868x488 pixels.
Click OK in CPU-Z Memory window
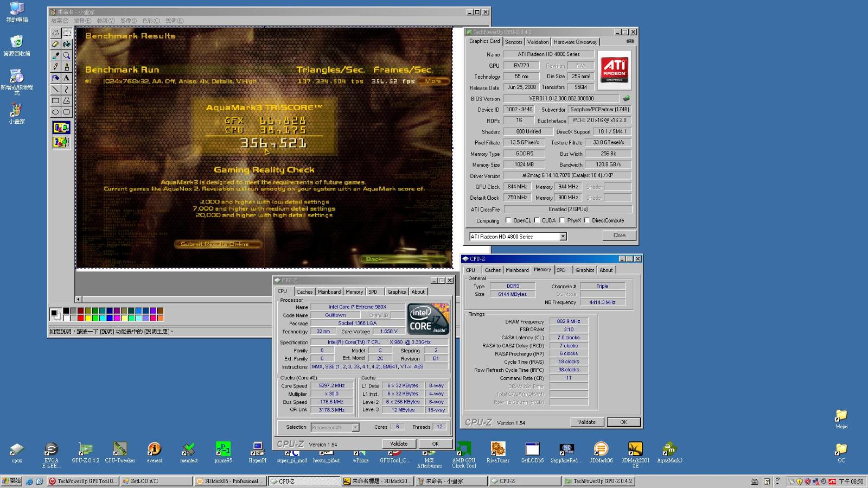[x=623, y=422]
